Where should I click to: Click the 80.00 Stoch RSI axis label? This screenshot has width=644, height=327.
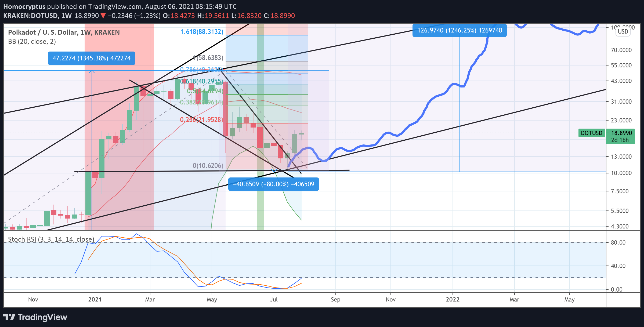pyautogui.click(x=618, y=242)
